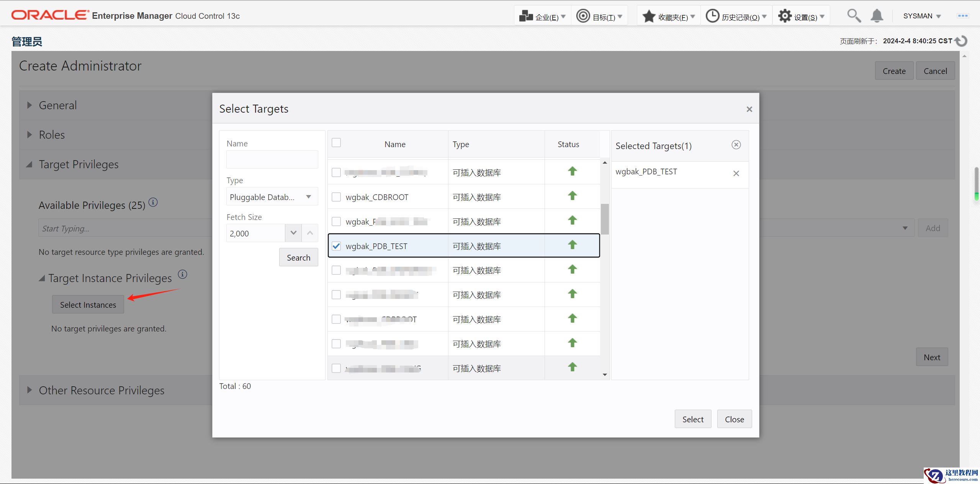Click the Select button in dialog
This screenshot has width=980, height=484.
point(692,419)
